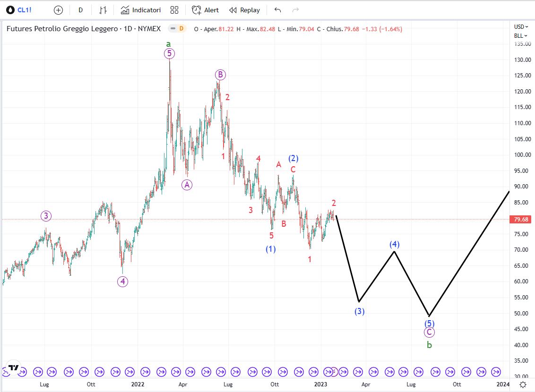Open the bar chart style menu
This screenshot has height=392, width=535.
coord(103,10)
